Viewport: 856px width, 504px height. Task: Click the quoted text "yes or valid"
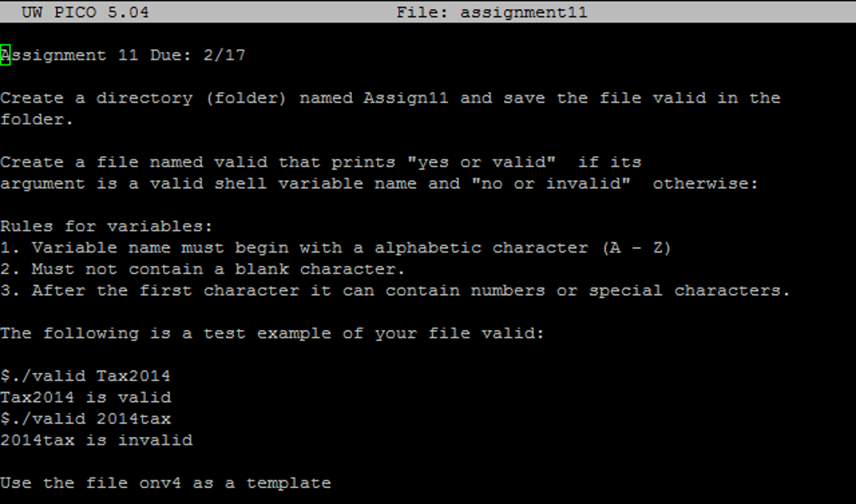pyautogui.click(x=481, y=162)
